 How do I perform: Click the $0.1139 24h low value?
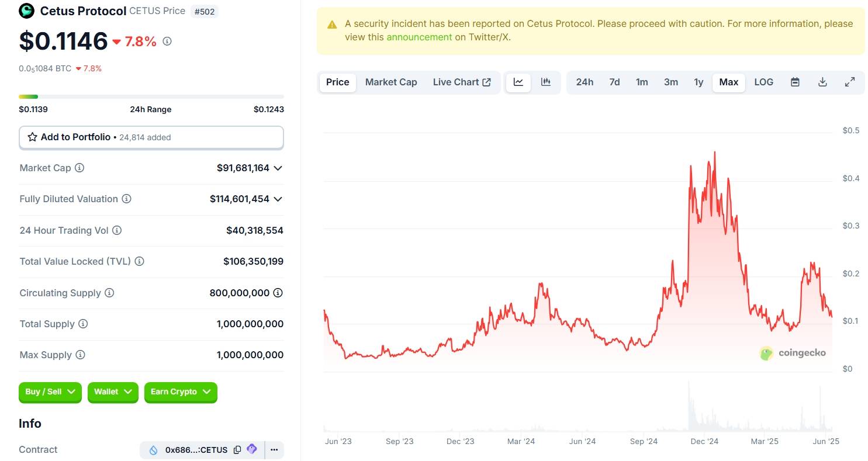click(x=33, y=109)
